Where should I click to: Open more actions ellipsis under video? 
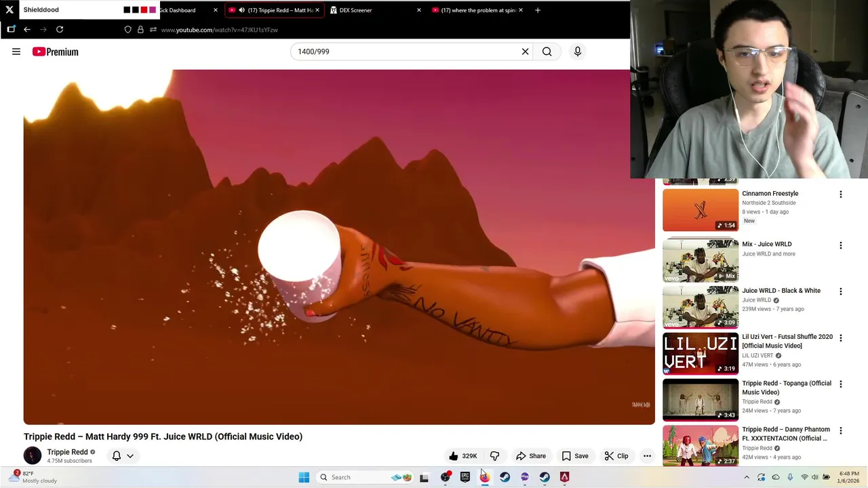click(647, 456)
